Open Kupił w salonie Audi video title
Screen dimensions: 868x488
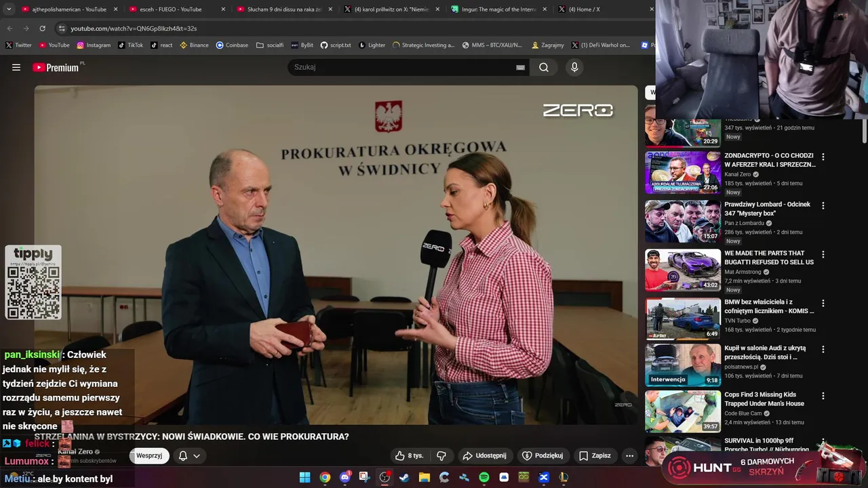[765, 352]
